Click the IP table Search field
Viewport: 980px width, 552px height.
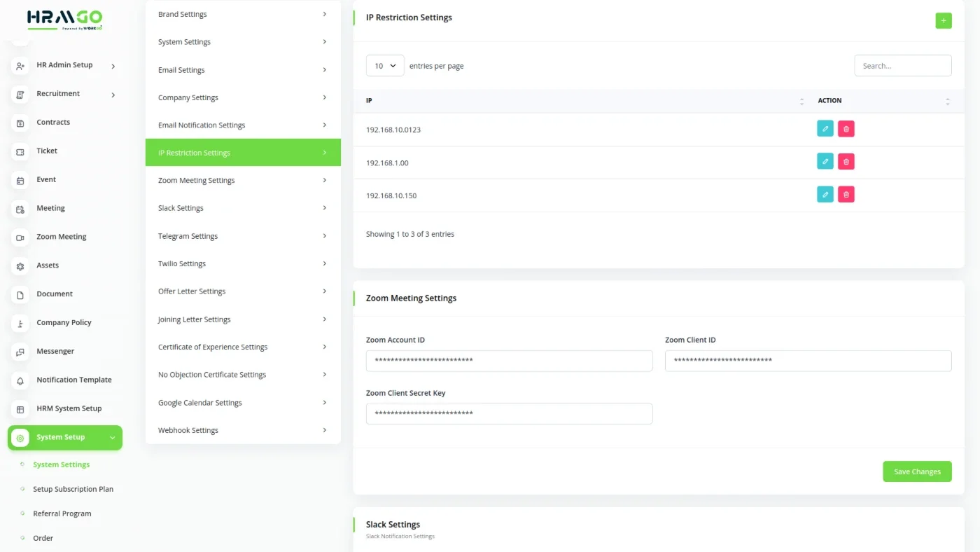coord(903,66)
